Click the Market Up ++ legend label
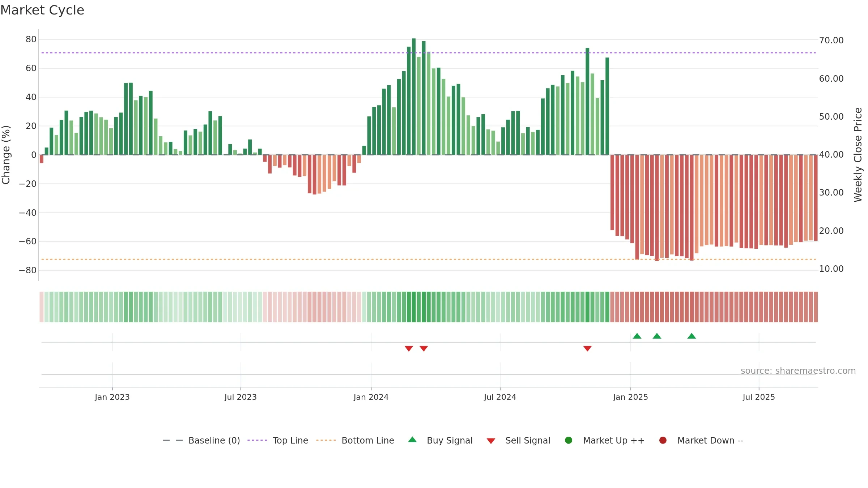868x488 pixels. click(x=614, y=441)
